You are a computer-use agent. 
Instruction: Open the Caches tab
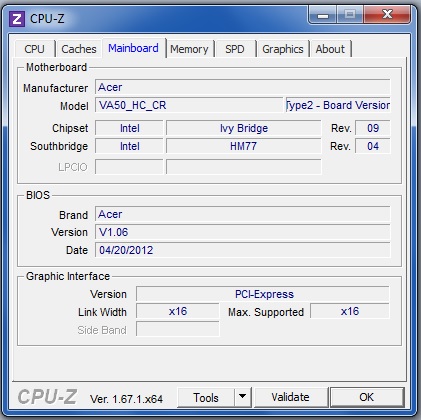tap(79, 49)
